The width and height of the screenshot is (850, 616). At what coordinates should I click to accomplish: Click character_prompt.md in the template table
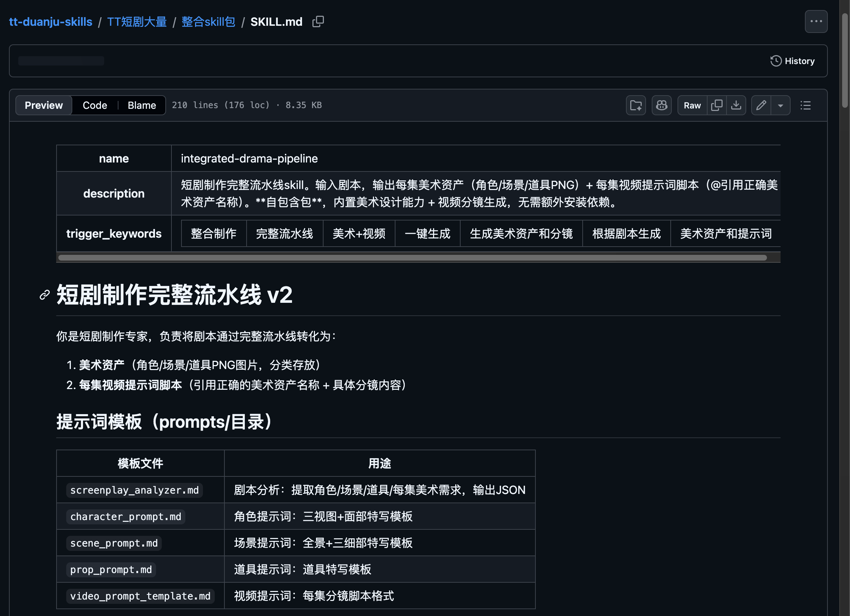coord(126,516)
